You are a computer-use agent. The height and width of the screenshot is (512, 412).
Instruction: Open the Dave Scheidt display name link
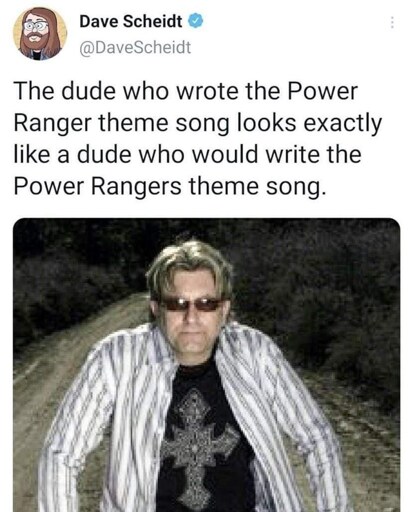131,22
